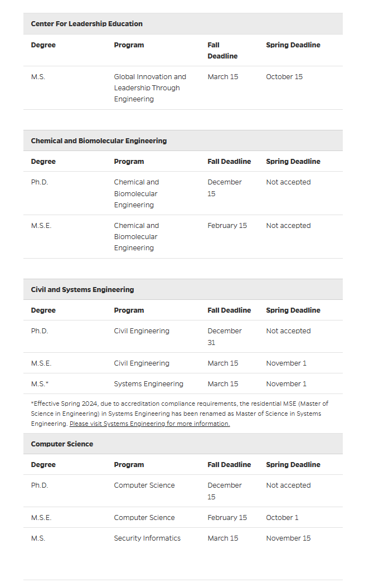This screenshot has height=588, width=374.
Task: Click Program header under Chemical and Biomolecular Engineering
Action: point(129,162)
